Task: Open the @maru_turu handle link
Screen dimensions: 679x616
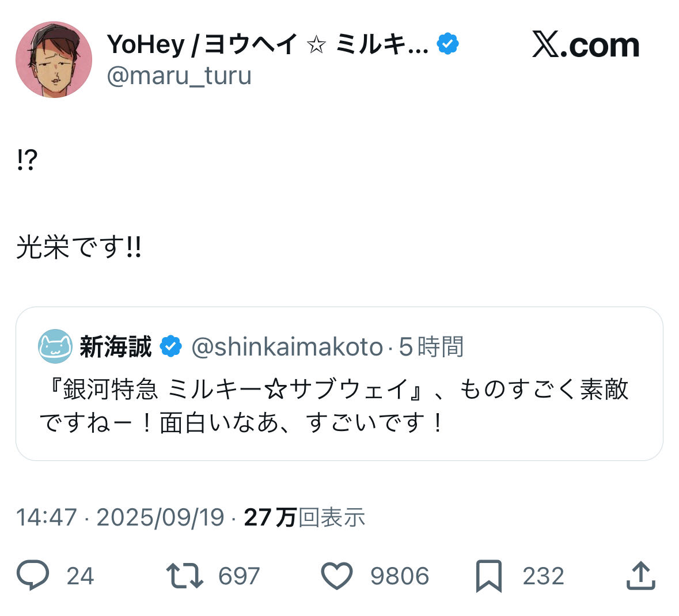Action: pos(179,75)
